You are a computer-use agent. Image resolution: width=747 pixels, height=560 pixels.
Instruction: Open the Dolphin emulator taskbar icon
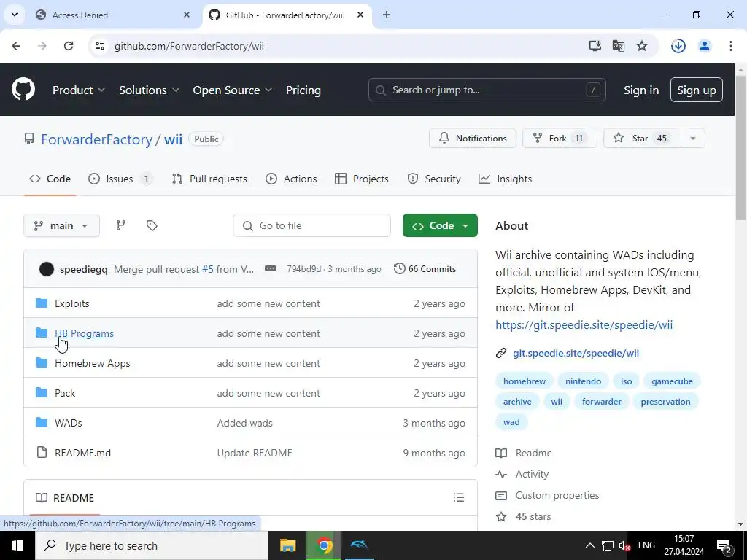tap(359, 545)
